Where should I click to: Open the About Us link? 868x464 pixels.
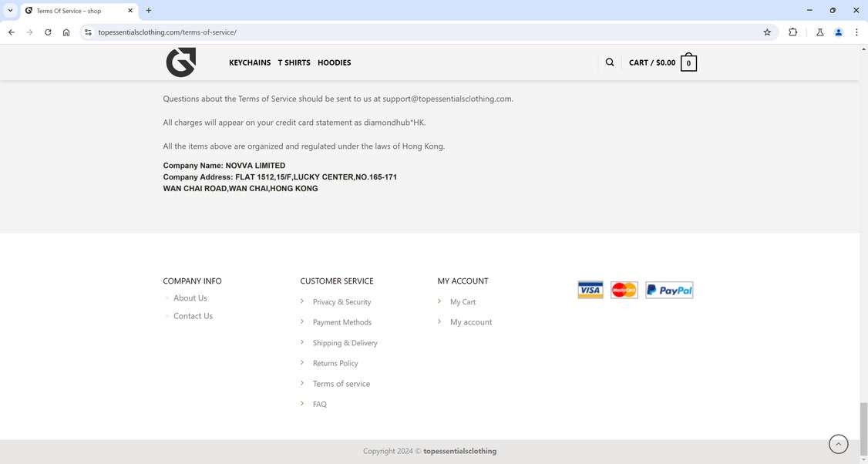[190, 298]
